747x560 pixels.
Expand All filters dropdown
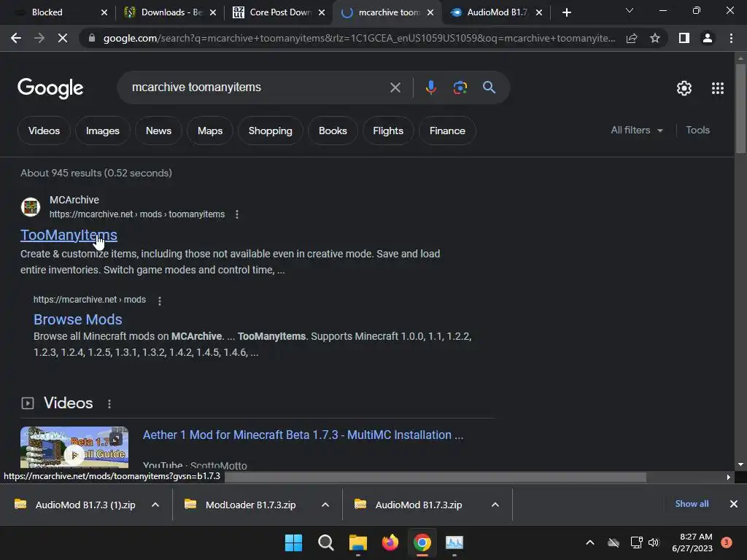pos(636,130)
